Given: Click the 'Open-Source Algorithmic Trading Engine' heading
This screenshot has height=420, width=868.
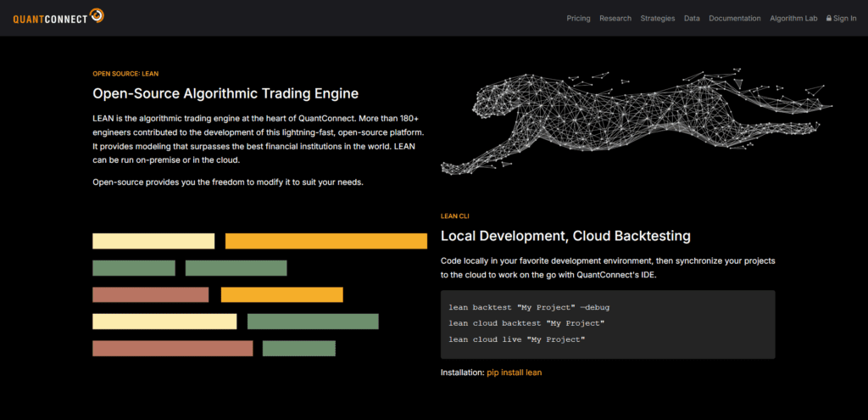Looking at the screenshot, I should pyautogui.click(x=225, y=93).
